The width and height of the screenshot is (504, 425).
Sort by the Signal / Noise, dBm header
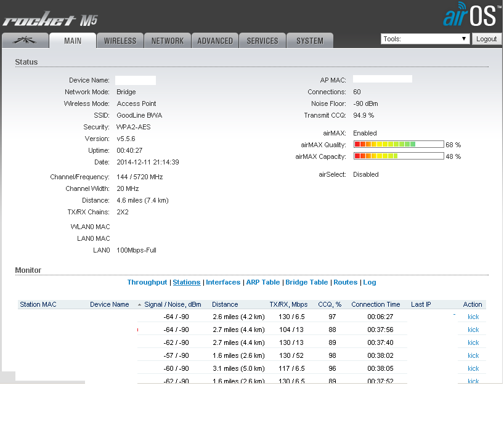click(x=173, y=304)
